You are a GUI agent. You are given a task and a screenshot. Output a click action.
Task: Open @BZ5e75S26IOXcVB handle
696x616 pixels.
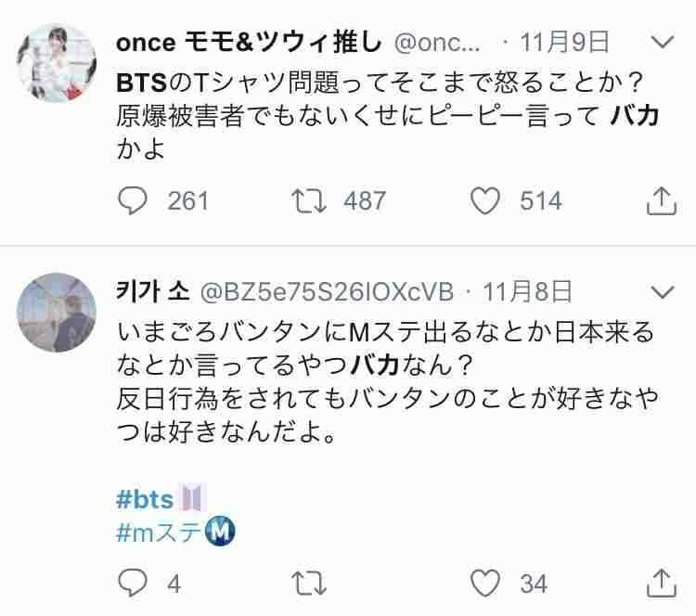(x=328, y=292)
